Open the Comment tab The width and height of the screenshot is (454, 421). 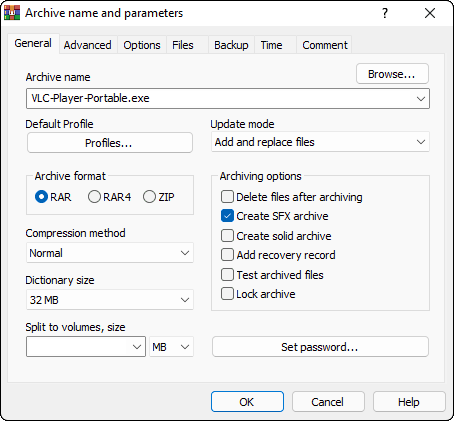click(x=325, y=45)
